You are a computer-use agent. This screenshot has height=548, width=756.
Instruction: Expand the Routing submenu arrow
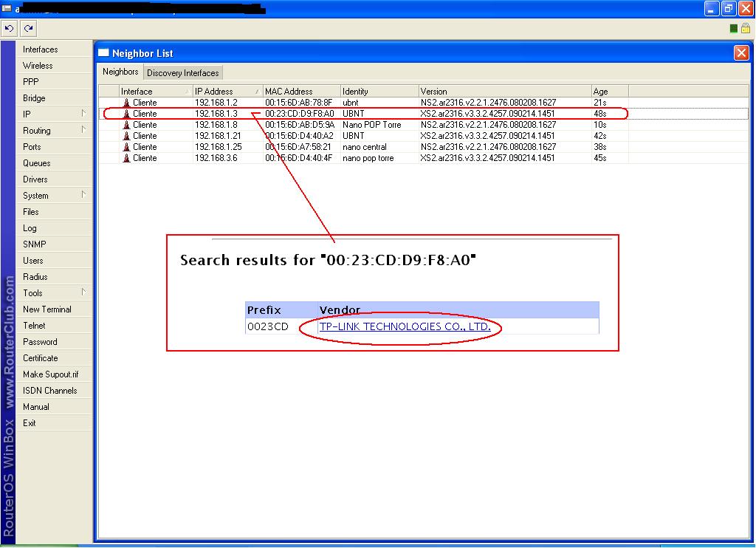83,130
